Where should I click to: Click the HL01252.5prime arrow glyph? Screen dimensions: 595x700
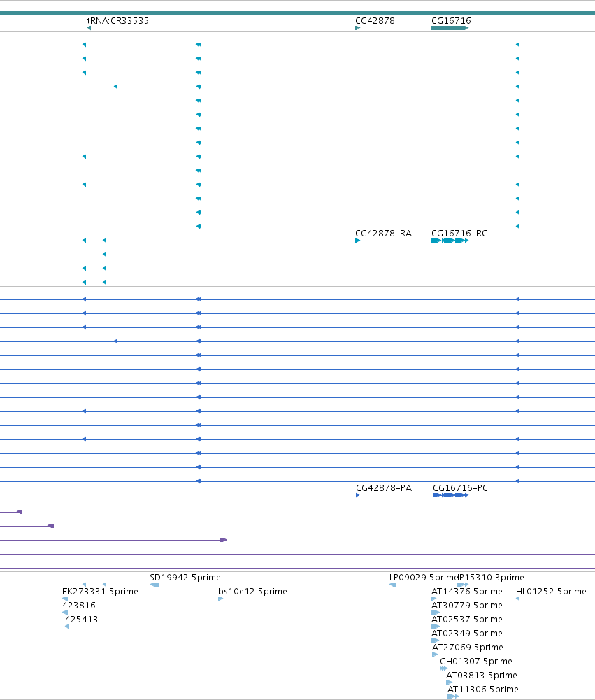tap(518, 599)
